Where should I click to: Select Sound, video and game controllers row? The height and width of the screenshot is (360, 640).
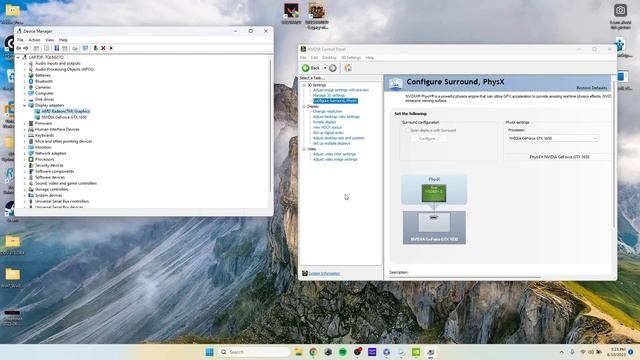pyautogui.click(x=66, y=183)
